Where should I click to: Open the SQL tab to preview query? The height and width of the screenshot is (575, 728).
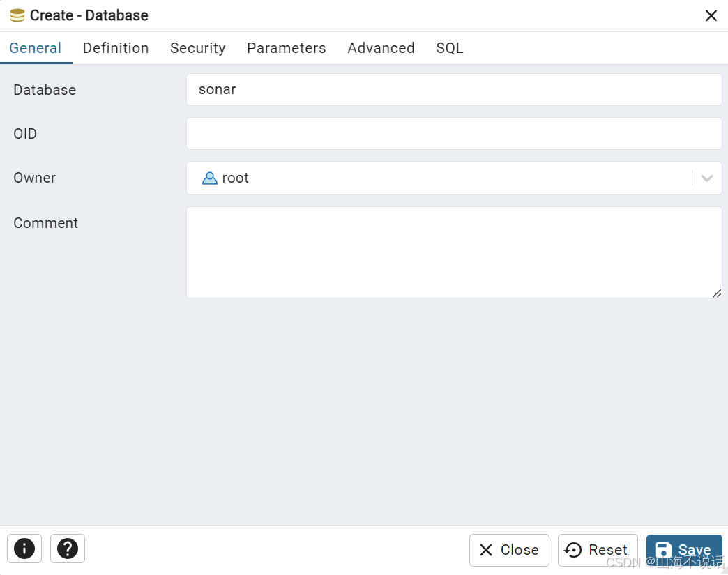[x=449, y=47]
